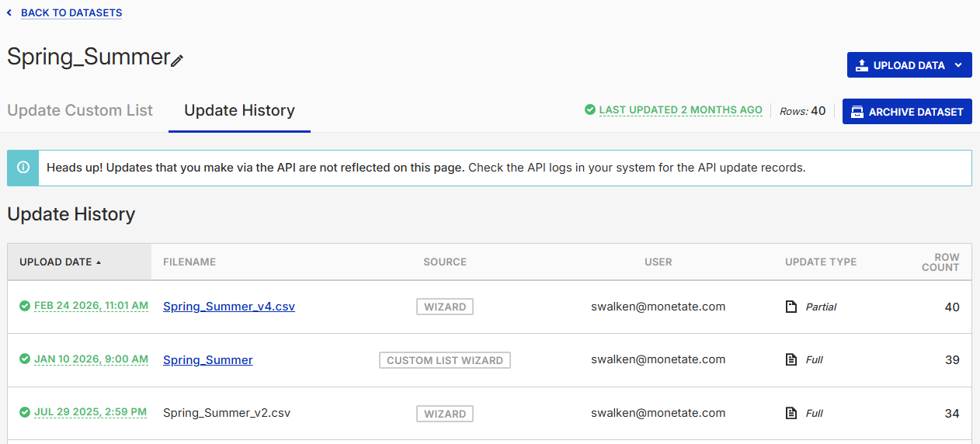The height and width of the screenshot is (444, 980).
Task: Click the Archive Dataset button
Action: tap(907, 112)
